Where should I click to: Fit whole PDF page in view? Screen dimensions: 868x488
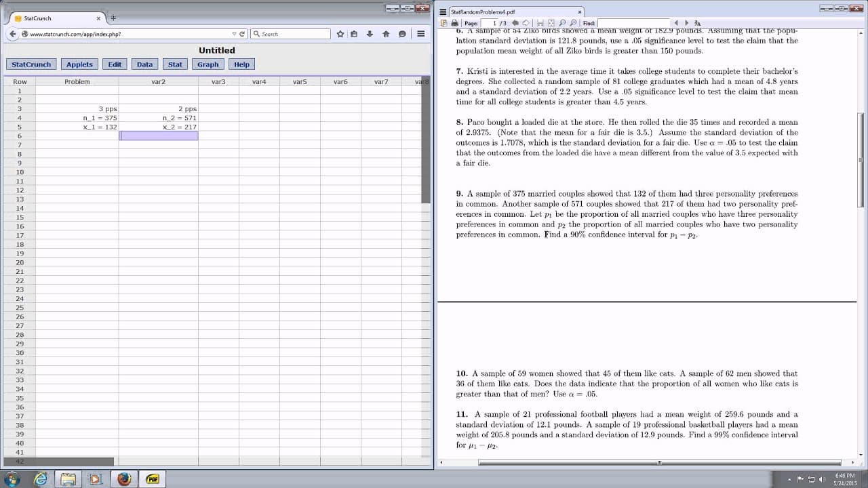(x=551, y=23)
